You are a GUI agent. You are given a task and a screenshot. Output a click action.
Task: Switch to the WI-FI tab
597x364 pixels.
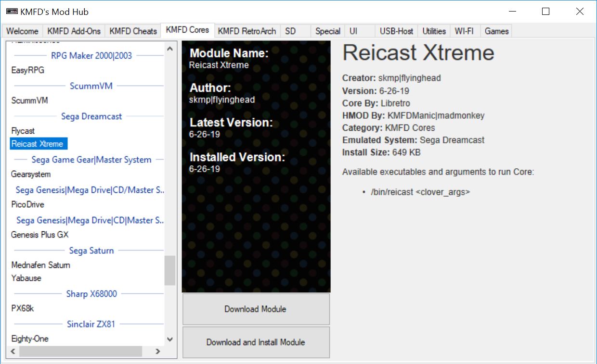point(464,31)
